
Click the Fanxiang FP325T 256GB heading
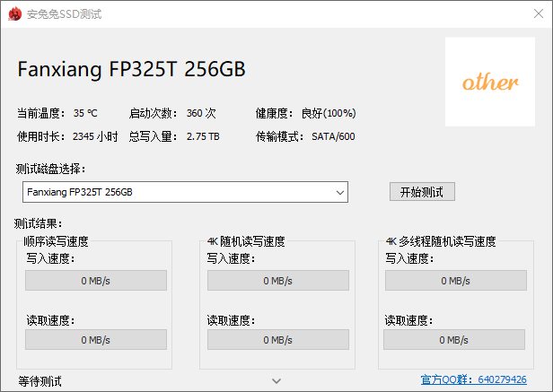pos(131,70)
